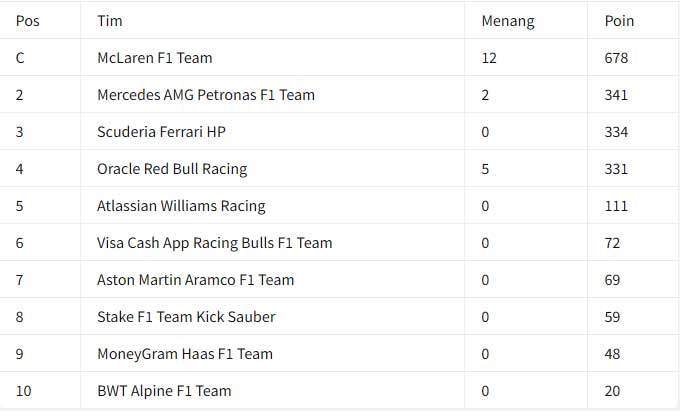Click the 341 points value for Mercedes

[x=616, y=95]
